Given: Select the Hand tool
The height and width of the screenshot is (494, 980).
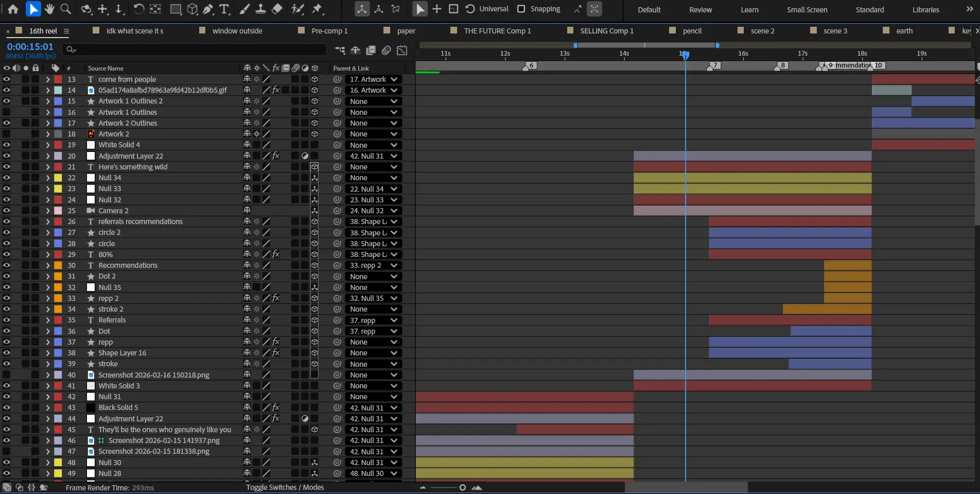Looking at the screenshot, I should pos(49,9).
